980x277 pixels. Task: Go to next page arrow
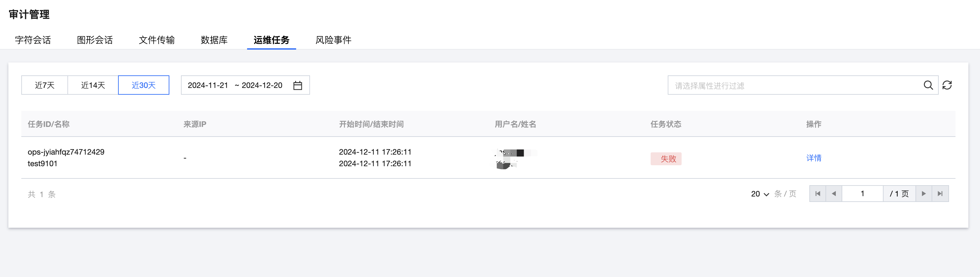pos(923,194)
